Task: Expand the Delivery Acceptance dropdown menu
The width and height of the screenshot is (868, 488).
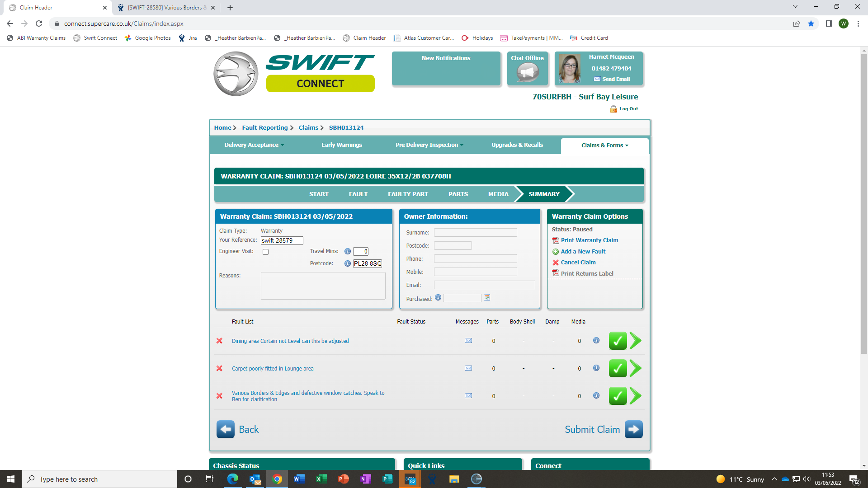Action: tap(254, 145)
